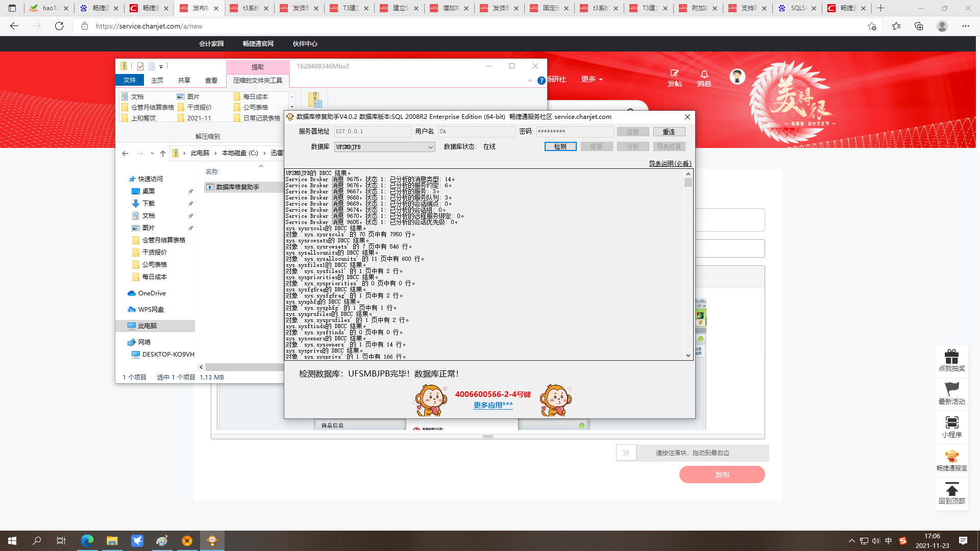Screen dimensions: 980x551
Task: Open the 共享 ribbon tab
Action: [184, 80]
